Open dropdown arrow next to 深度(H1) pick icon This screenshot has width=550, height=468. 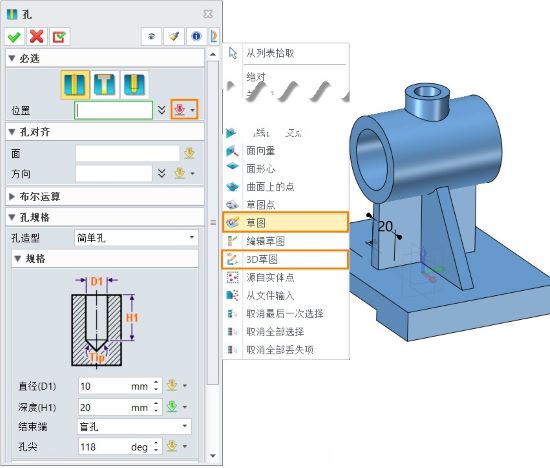(185, 407)
